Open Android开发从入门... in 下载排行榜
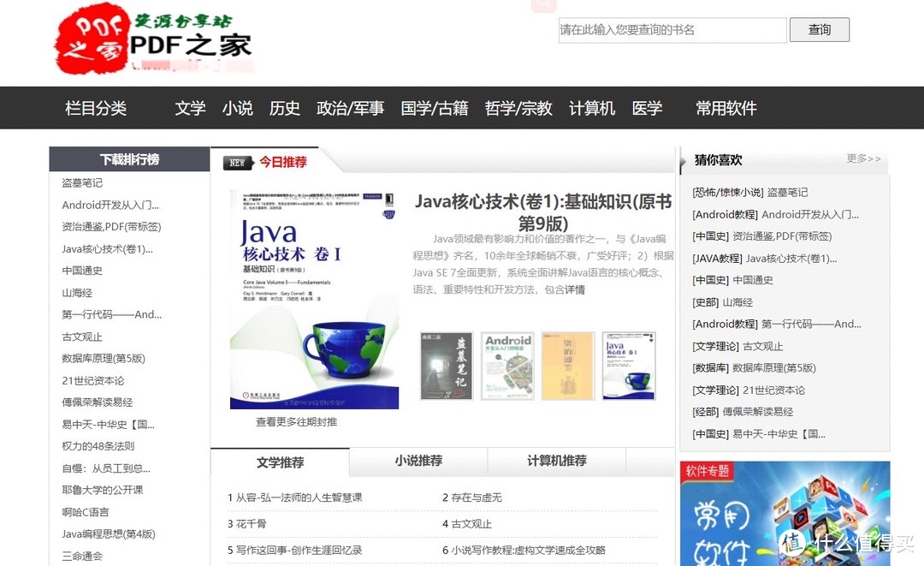Screen dimensions: 924x566 (x=110, y=206)
